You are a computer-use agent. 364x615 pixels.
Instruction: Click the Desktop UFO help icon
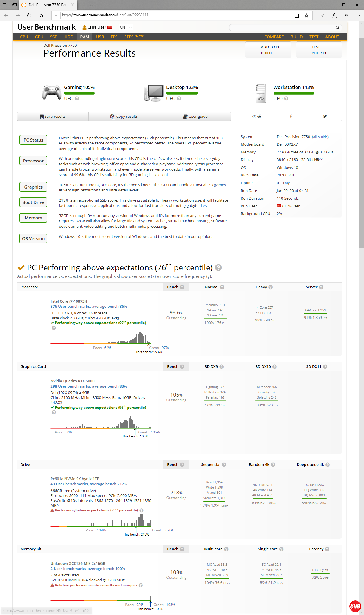point(179,98)
